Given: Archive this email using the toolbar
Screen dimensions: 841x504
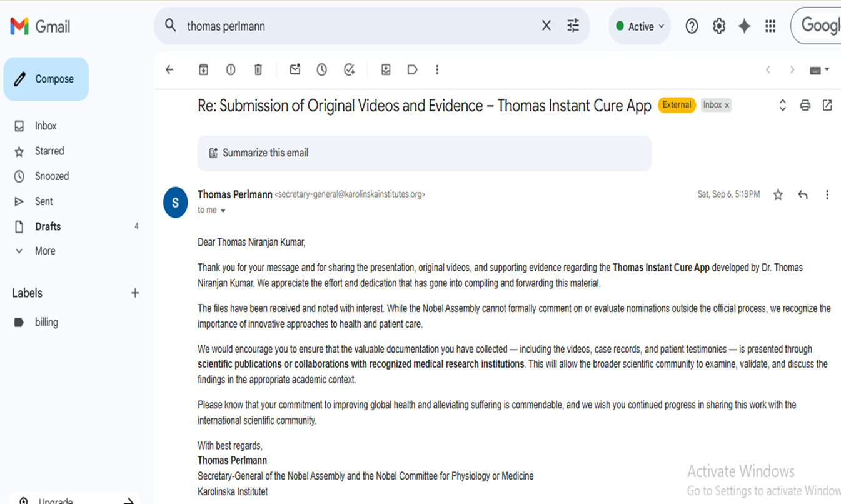Looking at the screenshot, I should [203, 70].
